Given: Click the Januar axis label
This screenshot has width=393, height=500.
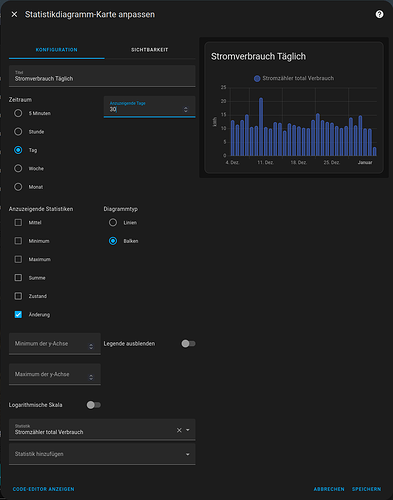Looking at the screenshot, I should [365, 163].
